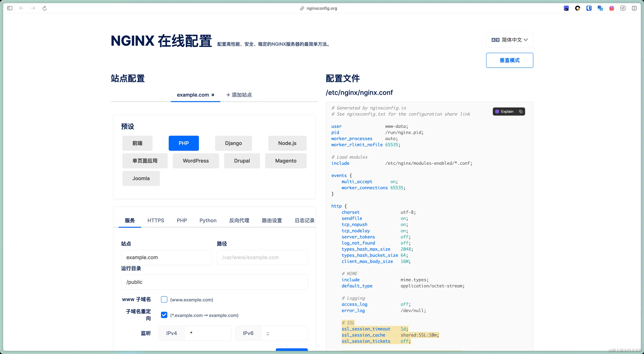
Task: Close the example.com site tab
Action: pos(213,95)
